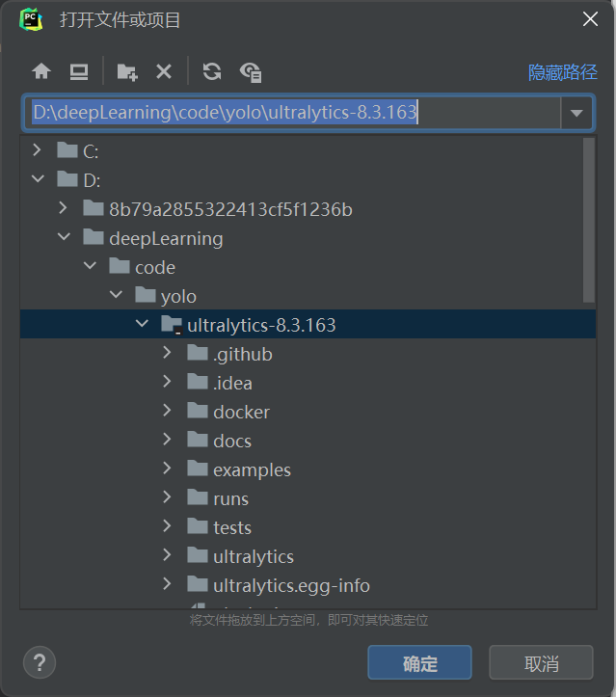Create a new folder icon

[x=127, y=72]
